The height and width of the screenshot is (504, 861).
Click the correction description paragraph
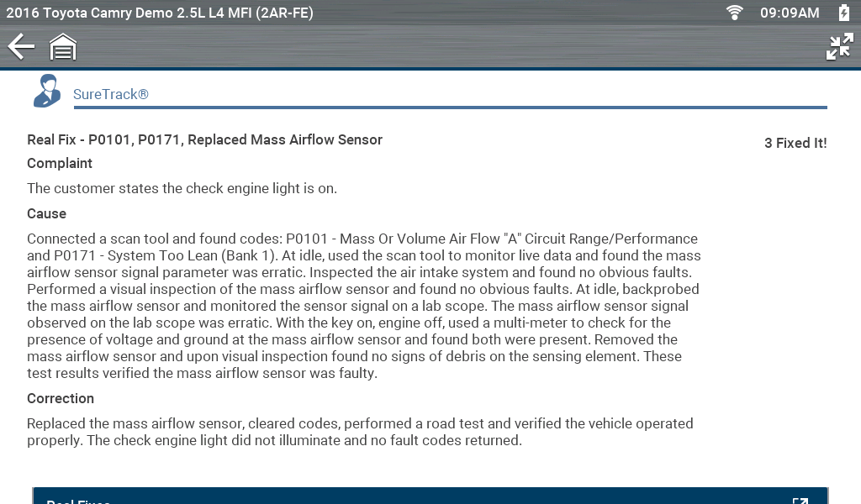coord(360,432)
